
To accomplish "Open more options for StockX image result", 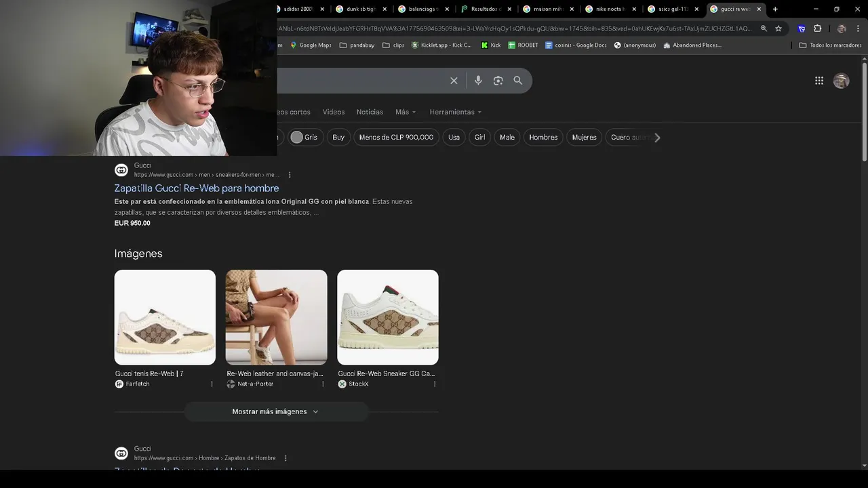I will tap(435, 384).
